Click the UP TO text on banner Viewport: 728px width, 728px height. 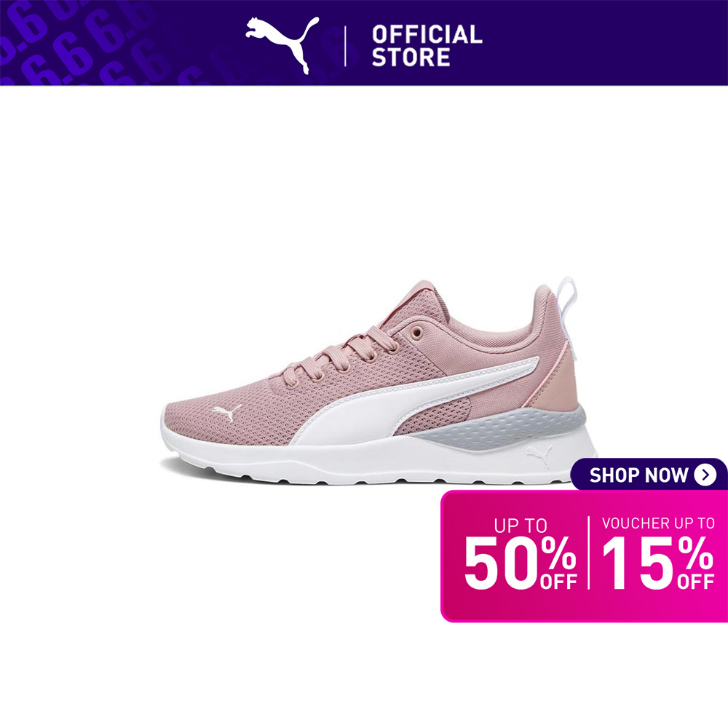click(520, 526)
